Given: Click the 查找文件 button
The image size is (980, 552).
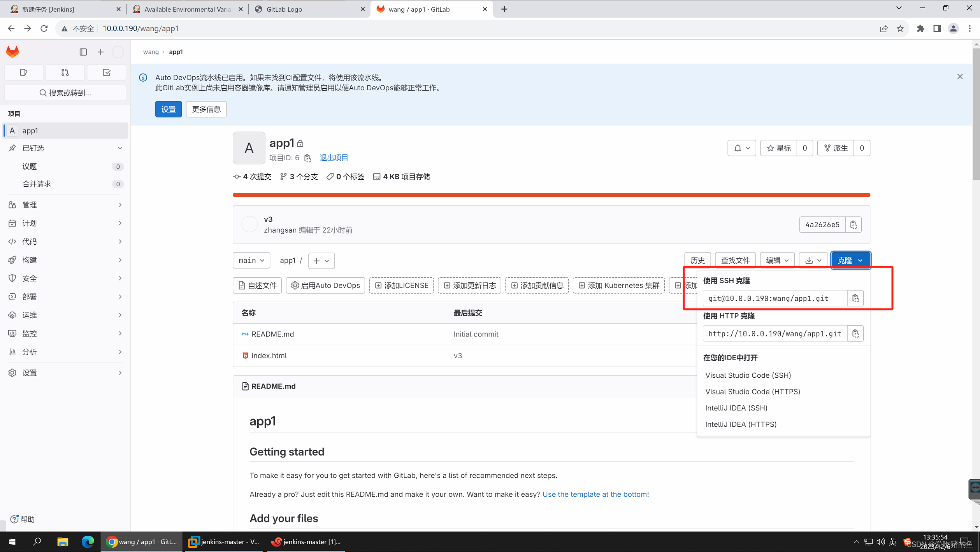Looking at the screenshot, I should click(x=735, y=260).
